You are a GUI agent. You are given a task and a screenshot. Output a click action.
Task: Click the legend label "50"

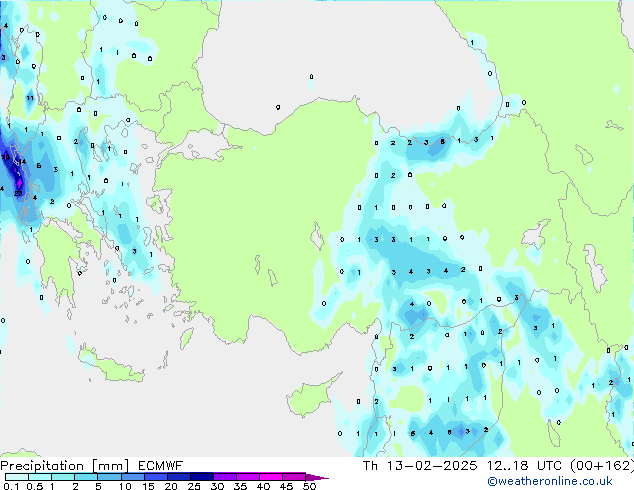[309, 486]
